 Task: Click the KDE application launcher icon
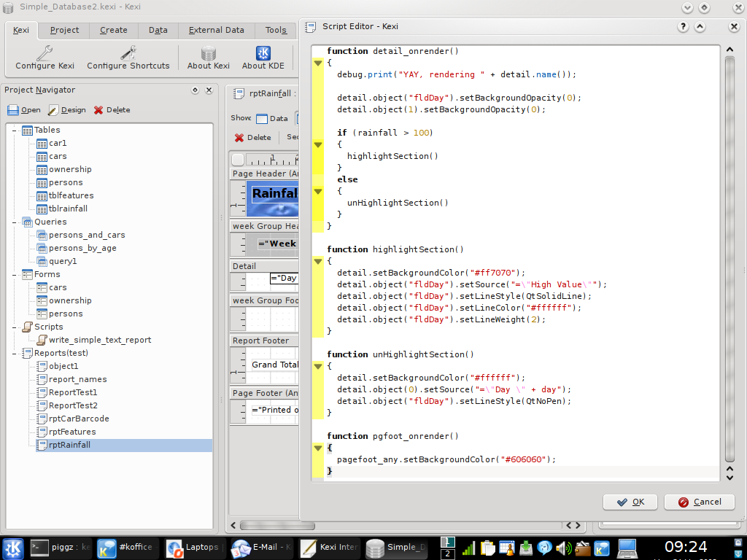(13, 548)
